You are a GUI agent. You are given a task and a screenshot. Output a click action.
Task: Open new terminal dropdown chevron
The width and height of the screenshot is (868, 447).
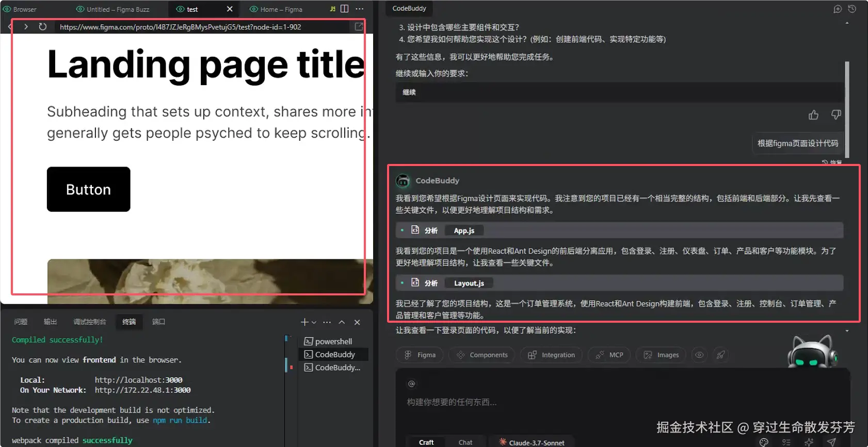[314, 322]
